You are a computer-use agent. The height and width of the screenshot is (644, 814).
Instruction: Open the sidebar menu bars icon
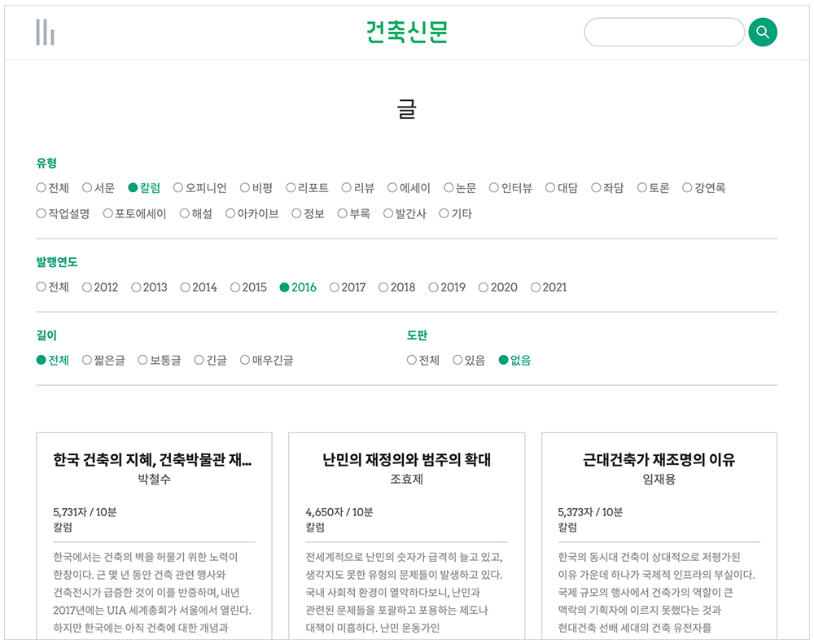point(45,33)
